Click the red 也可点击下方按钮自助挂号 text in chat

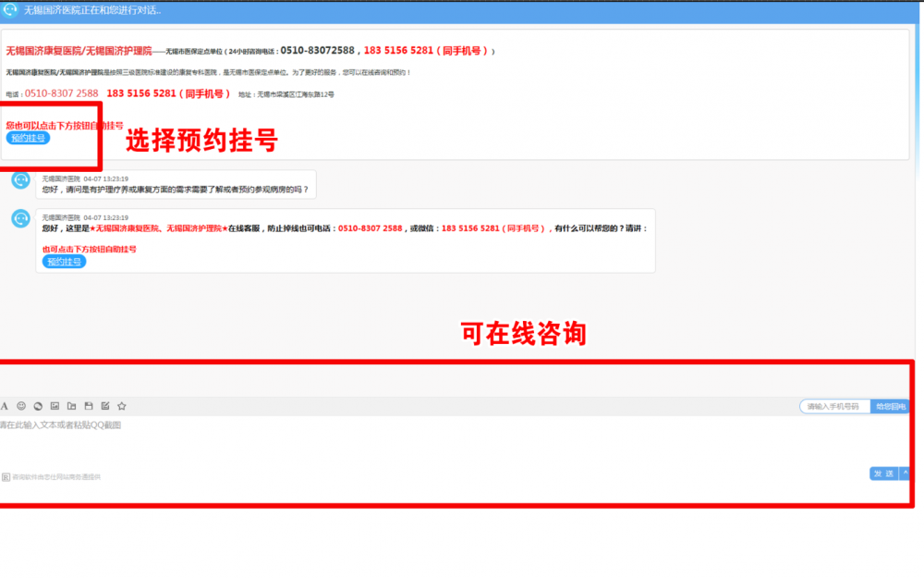89,250
